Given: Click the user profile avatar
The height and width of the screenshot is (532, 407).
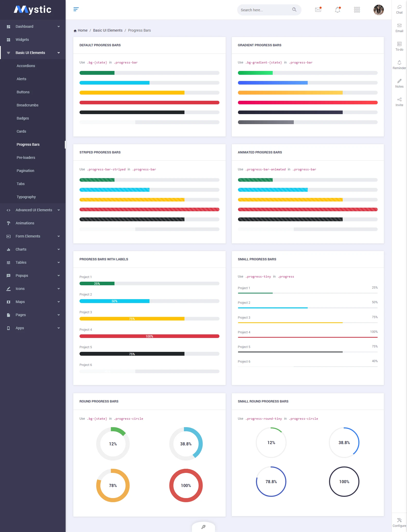Looking at the screenshot, I should tap(378, 10).
